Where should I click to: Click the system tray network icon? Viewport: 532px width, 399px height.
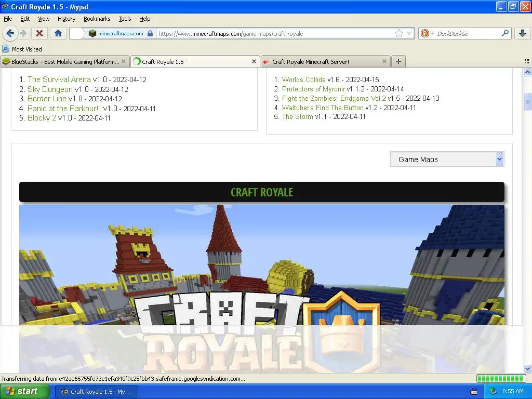pos(494,392)
